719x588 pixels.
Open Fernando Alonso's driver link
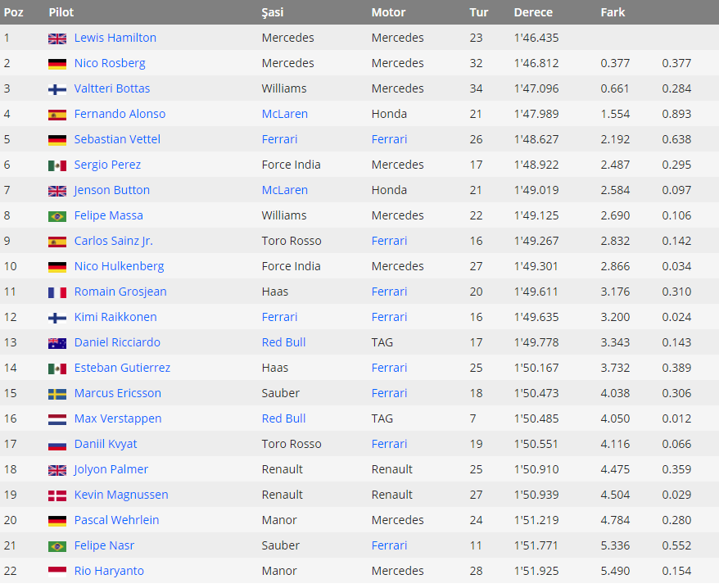click(120, 114)
